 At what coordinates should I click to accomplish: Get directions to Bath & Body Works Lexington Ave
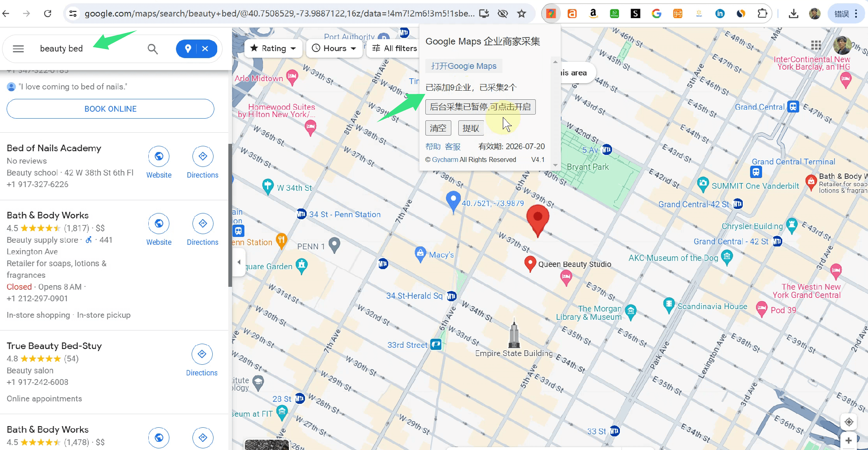(x=202, y=224)
